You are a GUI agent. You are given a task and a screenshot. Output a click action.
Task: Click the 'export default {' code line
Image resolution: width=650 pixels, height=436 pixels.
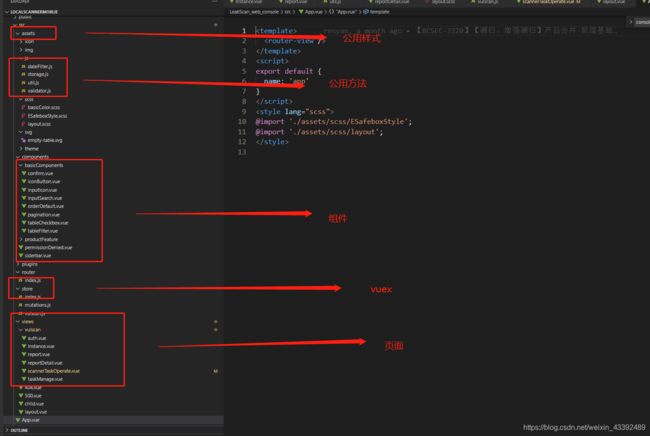click(x=289, y=71)
